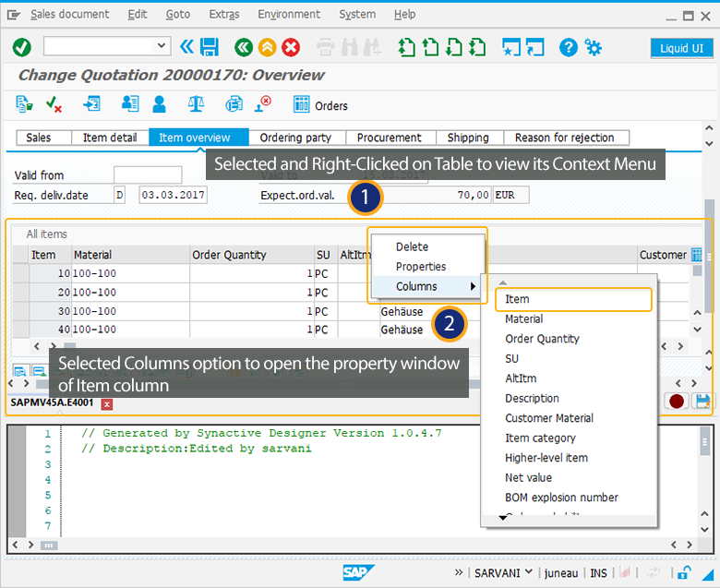
Task: Open the Edit menu
Action: (138, 14)
